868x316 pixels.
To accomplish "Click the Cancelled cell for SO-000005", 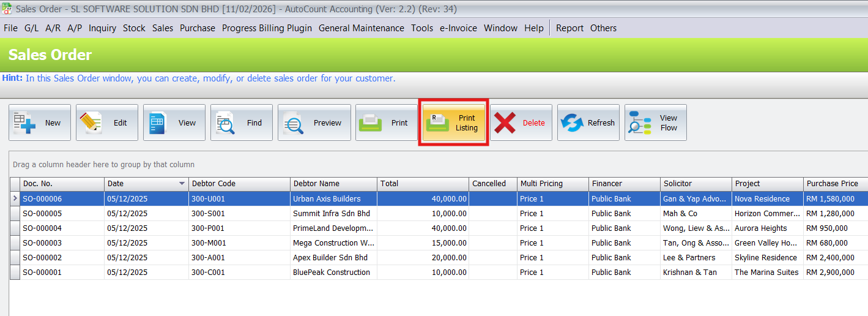I will pos(492,214).
